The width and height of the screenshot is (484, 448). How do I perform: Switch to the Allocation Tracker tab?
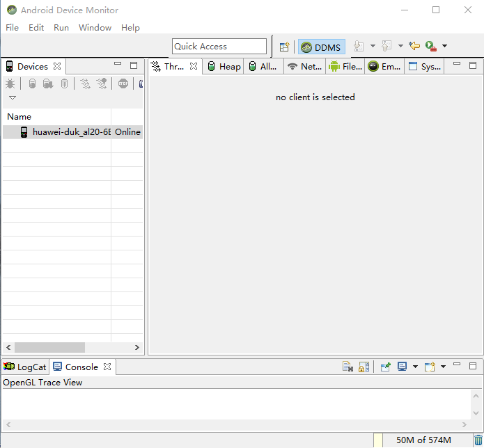[x=263, y=66]
